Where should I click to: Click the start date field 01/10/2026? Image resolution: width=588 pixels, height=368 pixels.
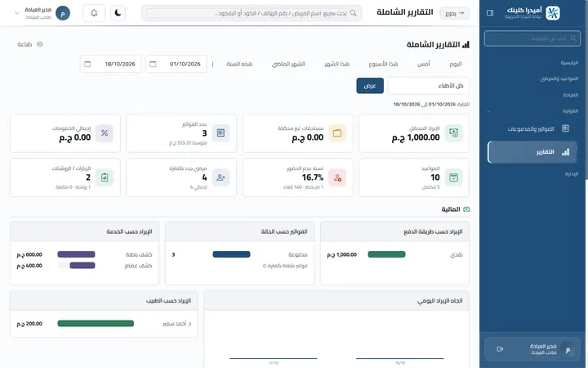coord(176,65)
